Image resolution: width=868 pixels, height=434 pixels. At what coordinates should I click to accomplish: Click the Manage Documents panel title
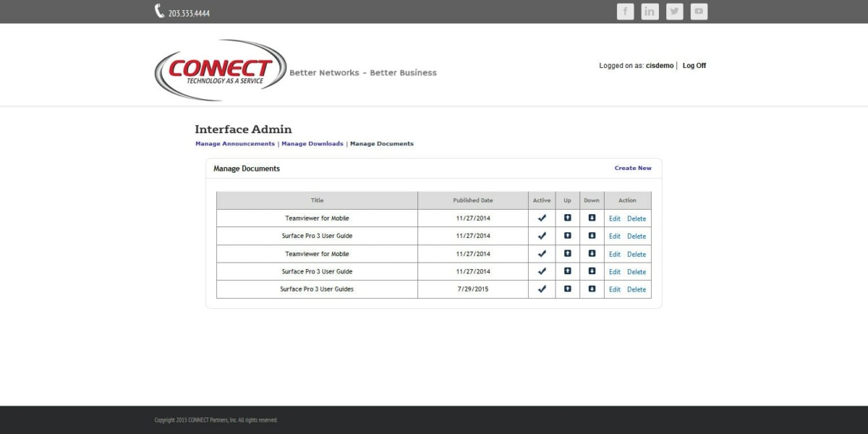[247, 169]
